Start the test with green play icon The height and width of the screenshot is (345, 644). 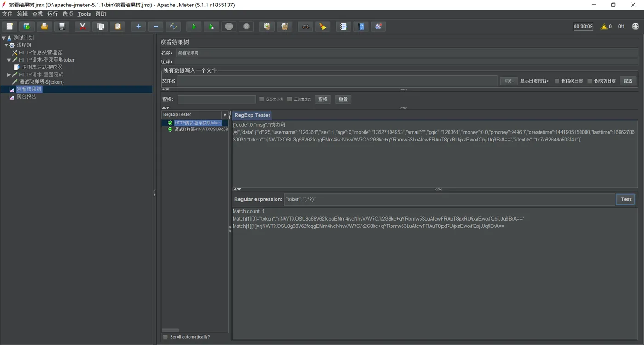pos(194,27)
